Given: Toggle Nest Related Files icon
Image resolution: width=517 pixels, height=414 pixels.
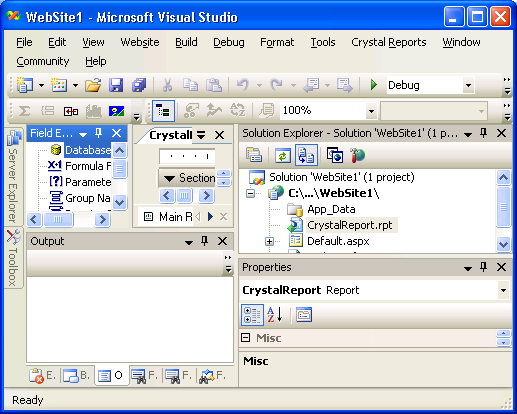Looking at the screenshot, I should click(x=306, y=155).
